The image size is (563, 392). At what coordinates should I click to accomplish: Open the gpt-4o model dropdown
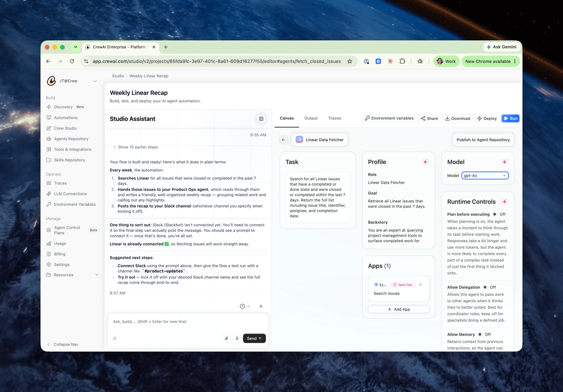pos(485,175)
